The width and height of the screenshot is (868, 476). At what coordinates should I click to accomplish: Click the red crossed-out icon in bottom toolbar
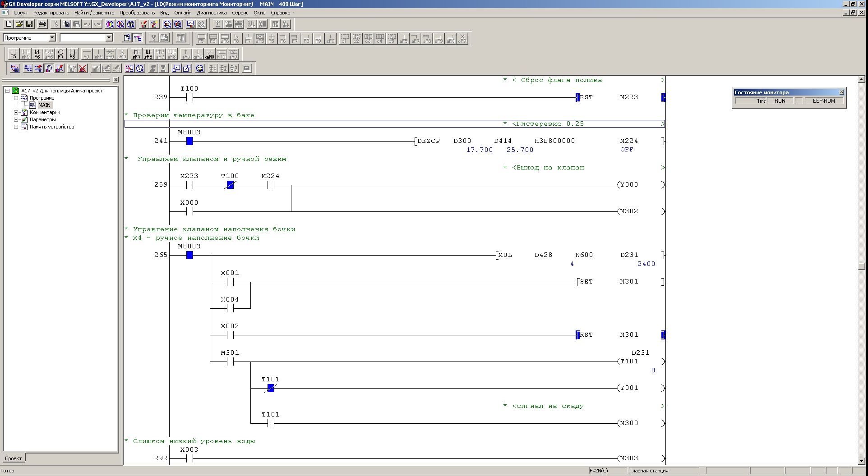tap(83, 68)
